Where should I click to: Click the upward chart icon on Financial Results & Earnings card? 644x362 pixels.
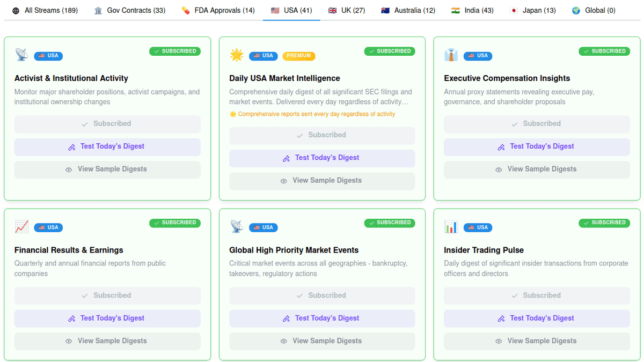[21, 226]
